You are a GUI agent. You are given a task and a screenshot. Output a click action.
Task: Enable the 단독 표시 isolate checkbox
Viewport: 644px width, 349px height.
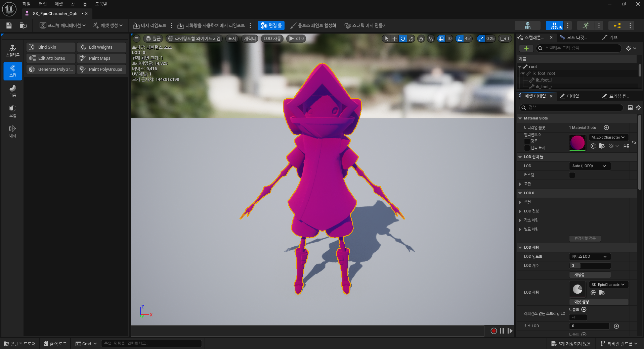point(527,148)
